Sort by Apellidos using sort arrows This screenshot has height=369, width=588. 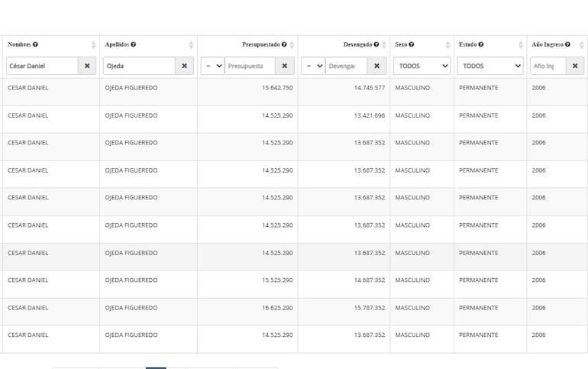click(192, 45)
